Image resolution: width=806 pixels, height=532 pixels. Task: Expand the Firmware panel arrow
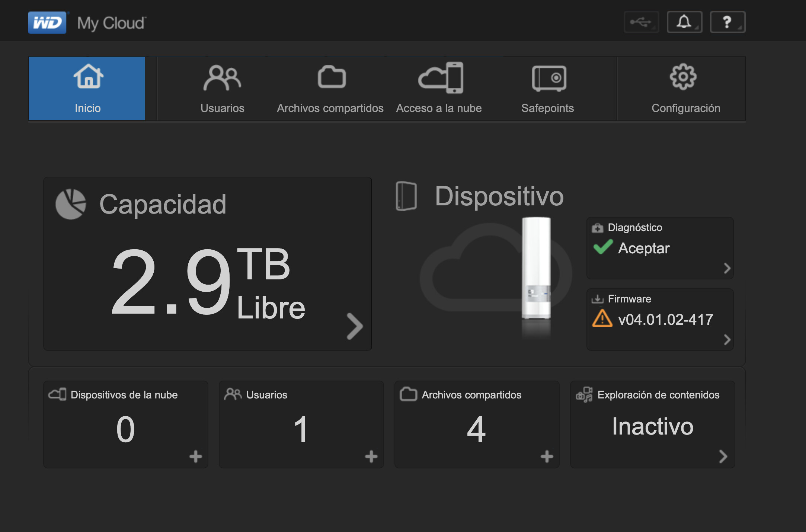pos(727,340)
